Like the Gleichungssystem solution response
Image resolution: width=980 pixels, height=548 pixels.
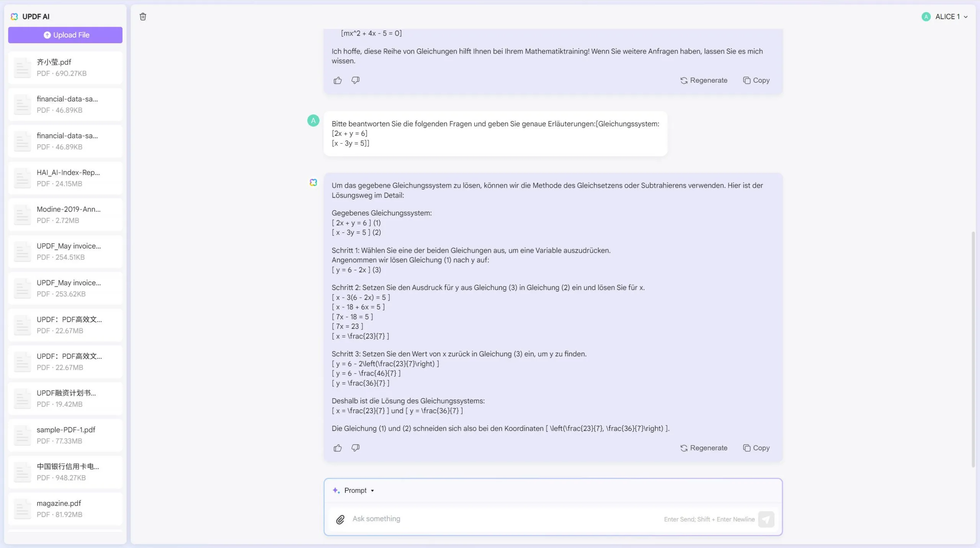[337, 448]
